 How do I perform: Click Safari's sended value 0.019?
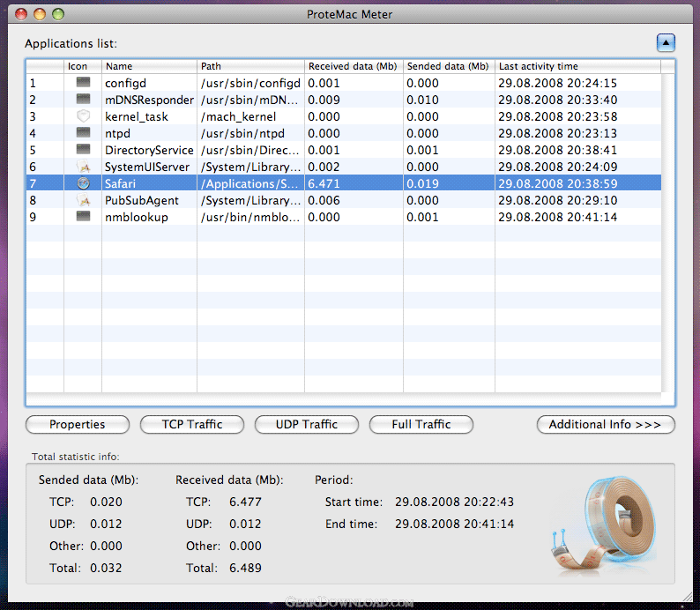[x=422, y=184]
